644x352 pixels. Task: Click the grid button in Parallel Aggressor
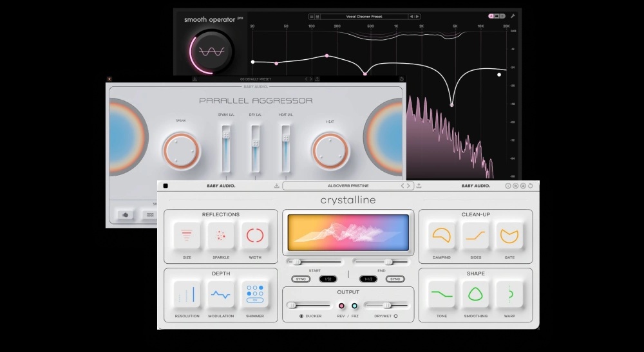150,214
